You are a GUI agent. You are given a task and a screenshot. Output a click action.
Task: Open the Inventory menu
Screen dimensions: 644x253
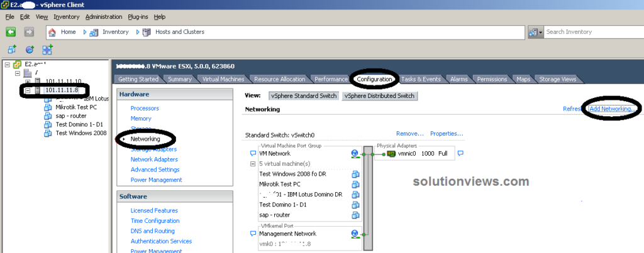coord(67,17)
